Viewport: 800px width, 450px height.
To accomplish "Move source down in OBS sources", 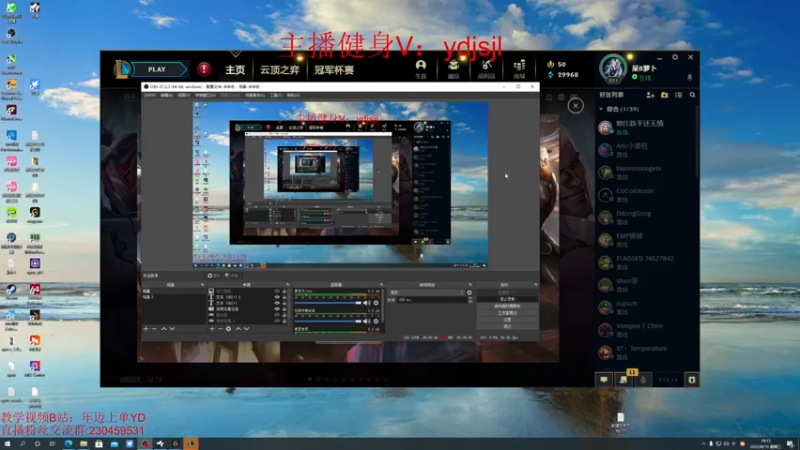I will [x=246, y=329].
